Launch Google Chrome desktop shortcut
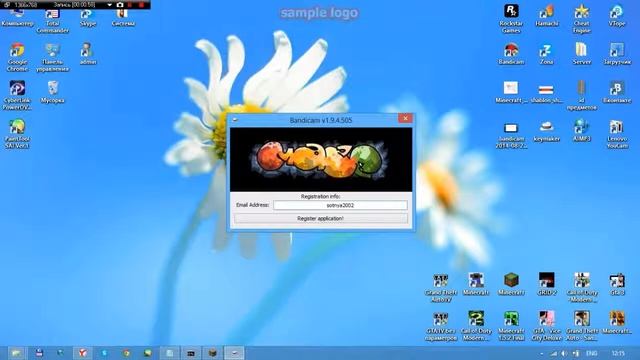Viewport: 640px width, 360px height. pos(17,57)
